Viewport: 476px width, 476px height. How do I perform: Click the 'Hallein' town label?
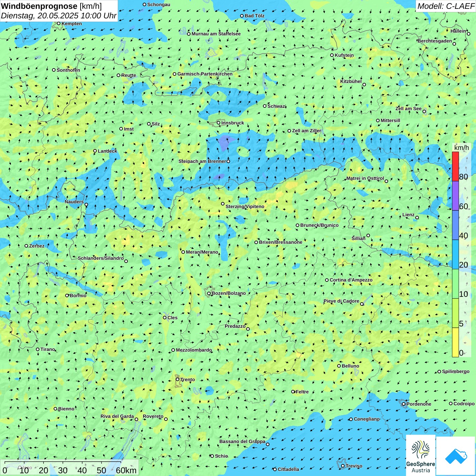459,31
